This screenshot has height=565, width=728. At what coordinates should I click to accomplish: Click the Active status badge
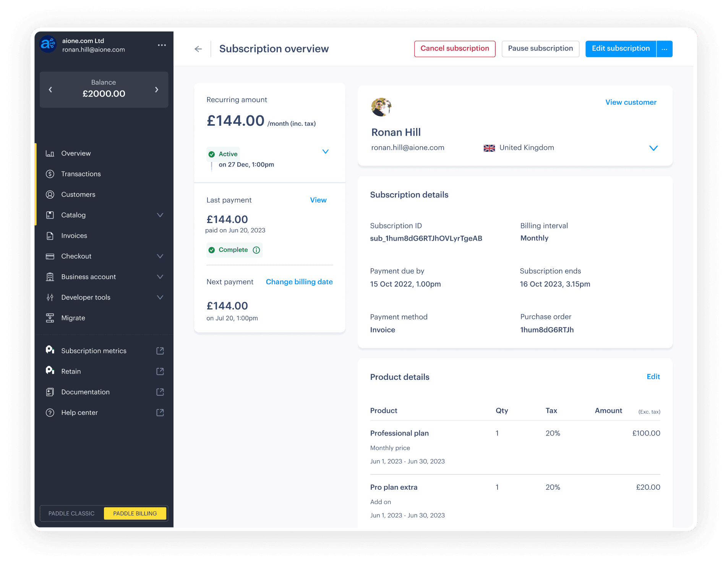point(223,154)
